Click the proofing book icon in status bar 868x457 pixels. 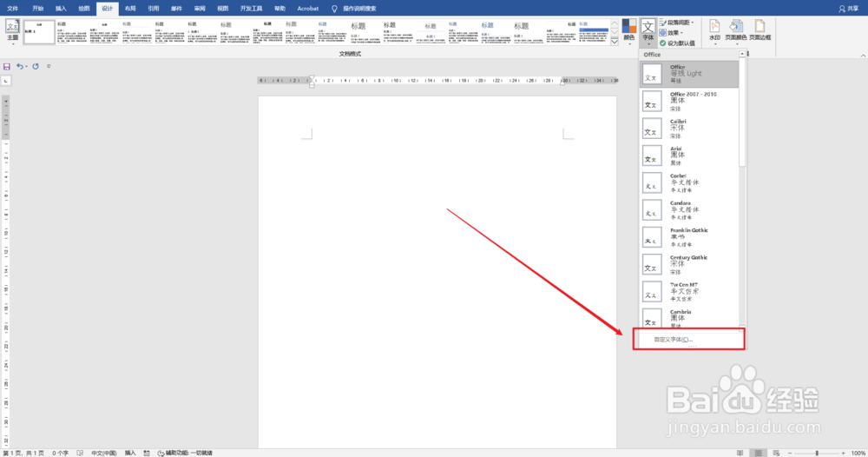(x=80, y=453)
